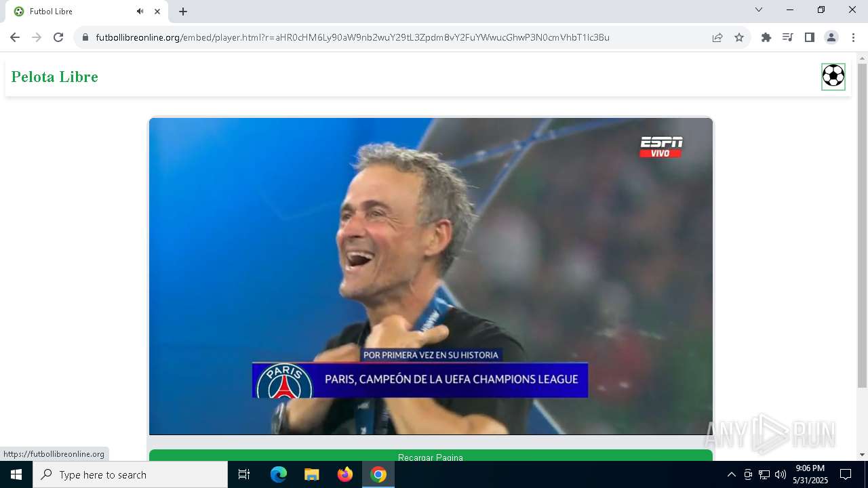Open the taskbar clock and date
The height and width of the screenshot is (488, 868).
(810, 474)
